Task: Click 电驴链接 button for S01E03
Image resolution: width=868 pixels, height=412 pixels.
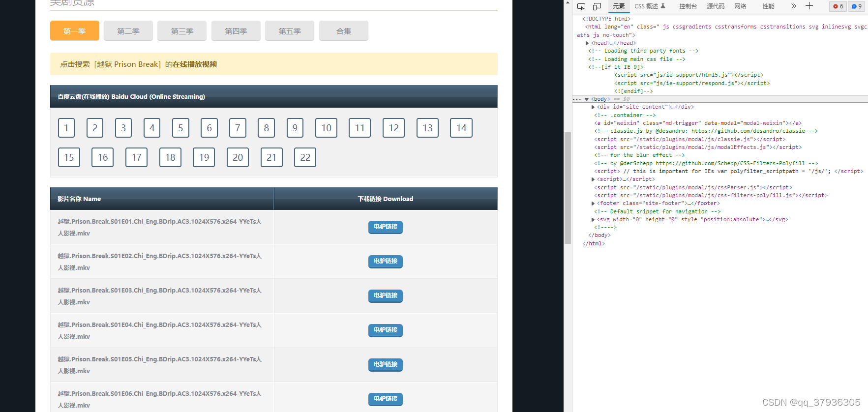Action: click(386, 295)
